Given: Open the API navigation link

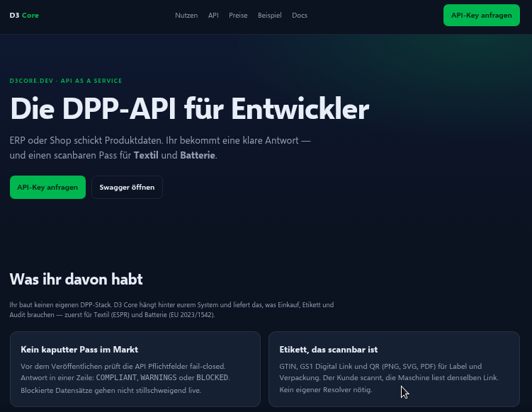Looking at the screenshot, I should click(213, 16).
